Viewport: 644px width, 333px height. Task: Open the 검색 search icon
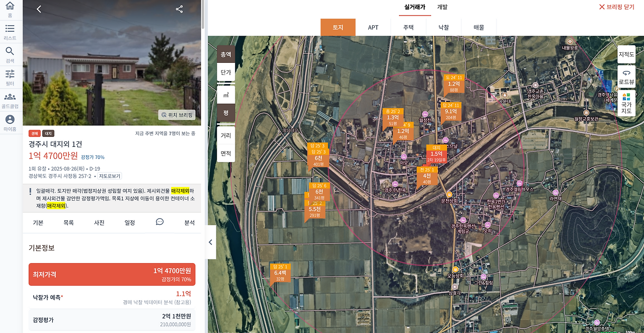(x=10, y=54)
